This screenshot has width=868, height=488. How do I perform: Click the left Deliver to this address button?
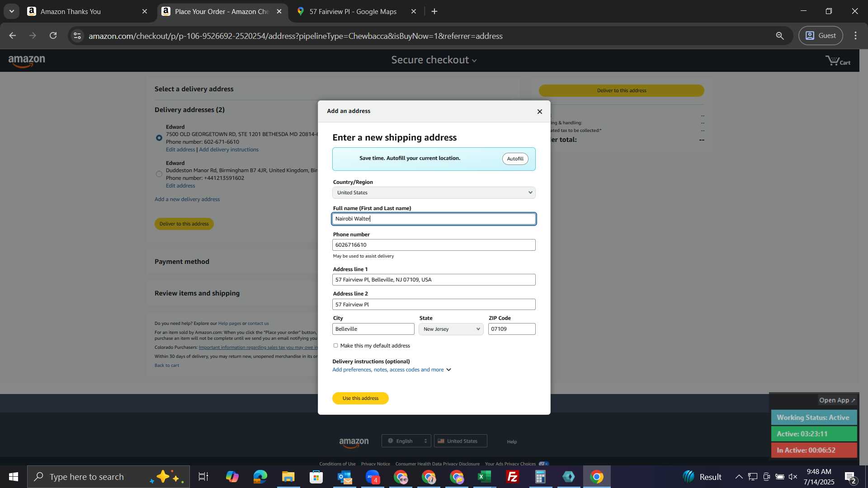pyautogui.click(x=184, y=224)
